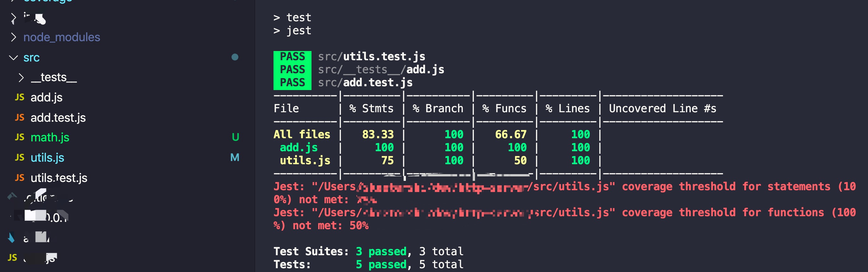Image resolution: width=868 pixels, height=272 pixels.
Task: Click the 83.33 statements value
Action: coord(378,135)
